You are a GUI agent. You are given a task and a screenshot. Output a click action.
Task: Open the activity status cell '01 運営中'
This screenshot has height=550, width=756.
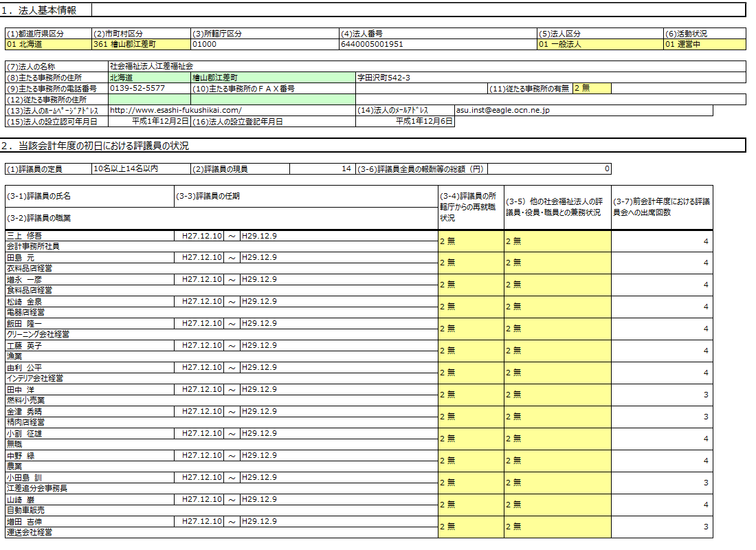coord(705,45)
